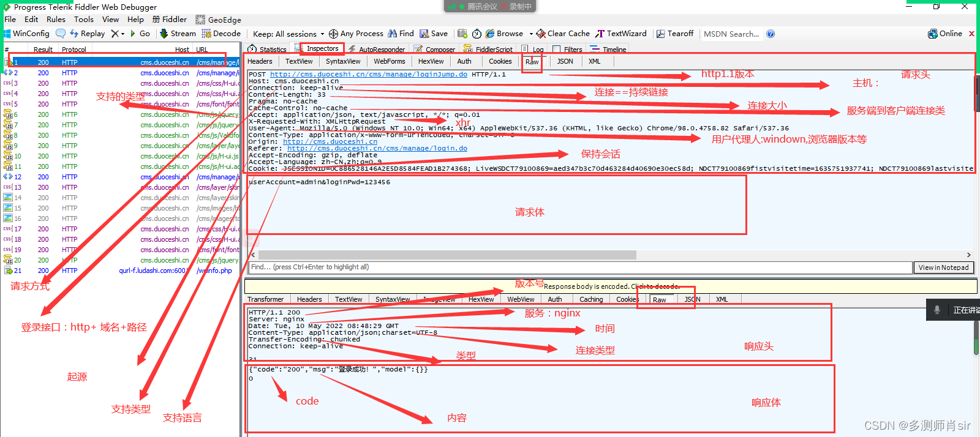Viewport: 980px width, 437px height.
Task: Select request Headers inspector tab
Action: (260, 61)
